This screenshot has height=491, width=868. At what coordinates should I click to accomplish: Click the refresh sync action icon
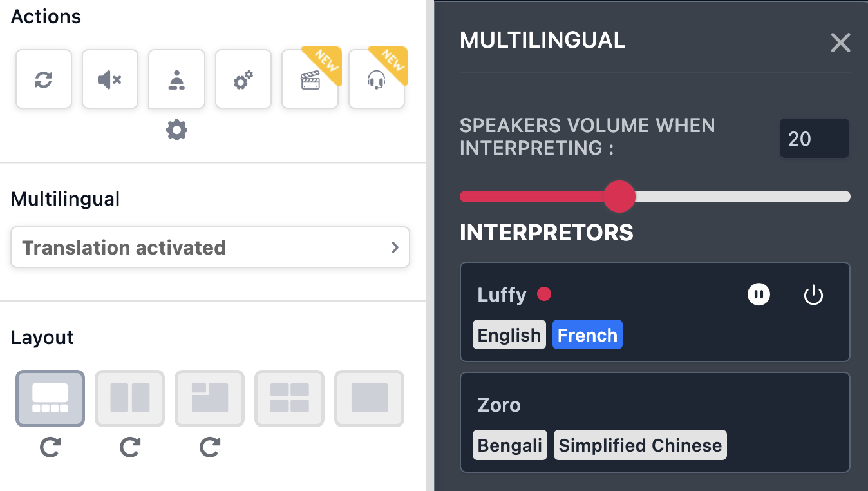click(x=44, y=79)
